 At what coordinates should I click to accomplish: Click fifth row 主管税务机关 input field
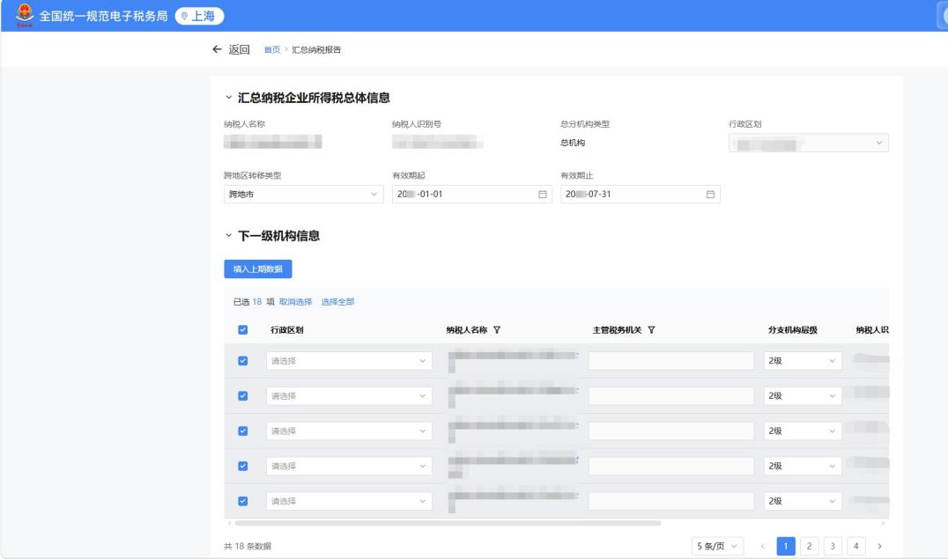[x=671, y=501]
